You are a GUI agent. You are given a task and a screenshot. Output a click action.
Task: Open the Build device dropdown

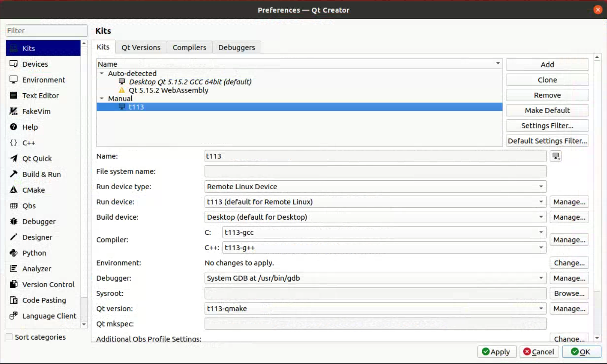(375, 217)
